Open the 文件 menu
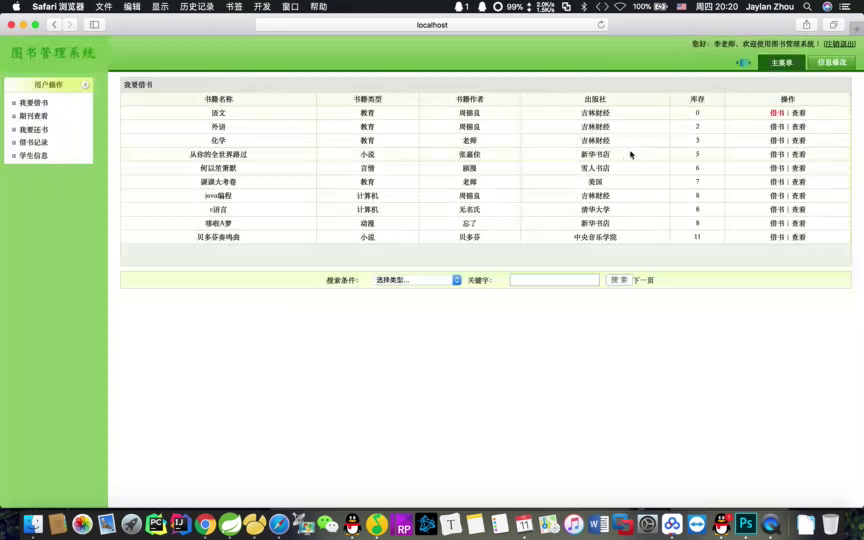Image resolution: width=864 pixels, height=540 pixels. pos(104,7)
